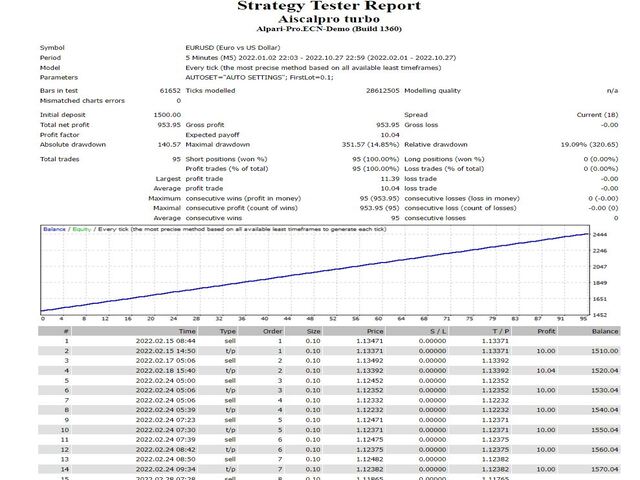Select the balance cell "1540.04"
Image resolution: width=640 pixels, height=480 pixels.
[605, 410]
